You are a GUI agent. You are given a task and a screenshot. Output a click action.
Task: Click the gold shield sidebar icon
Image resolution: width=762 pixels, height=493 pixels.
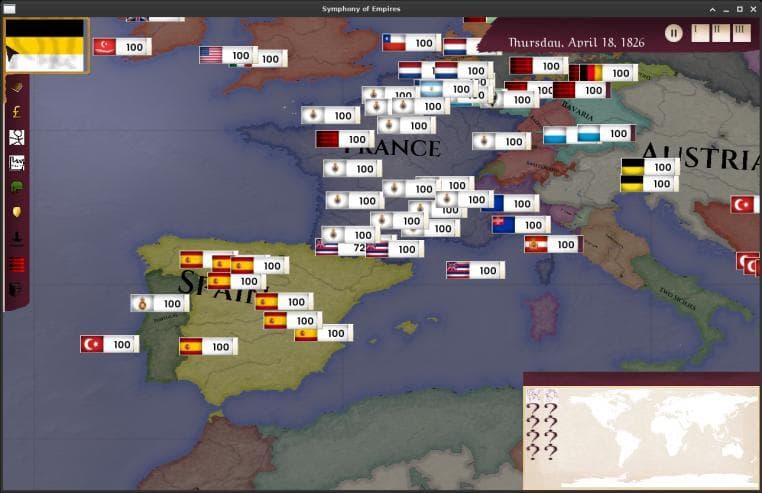tap(17, 212)
